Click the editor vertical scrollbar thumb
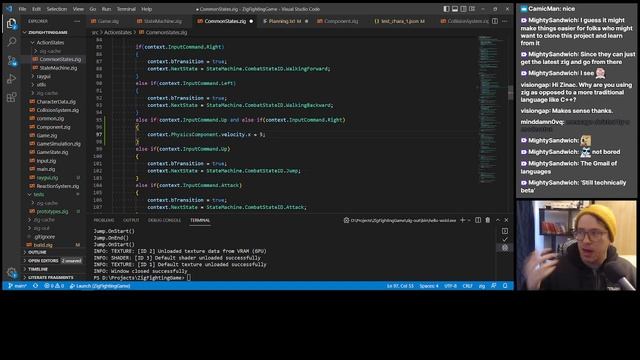This screenshot has width=640, height=360. [510, 93]
